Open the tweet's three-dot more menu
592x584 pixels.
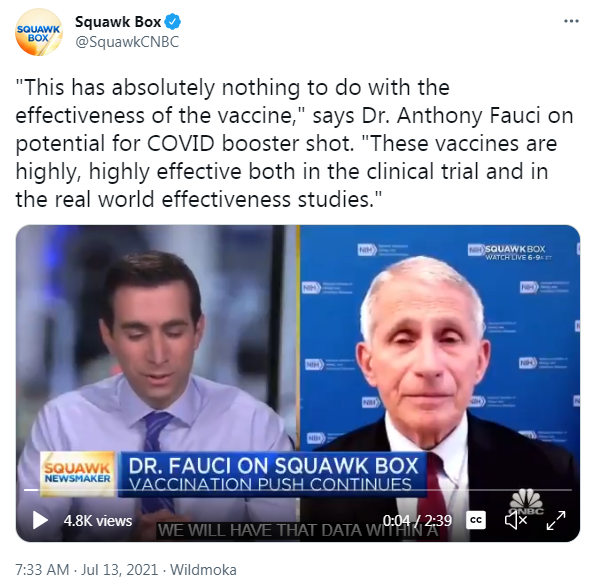point(571,21)
